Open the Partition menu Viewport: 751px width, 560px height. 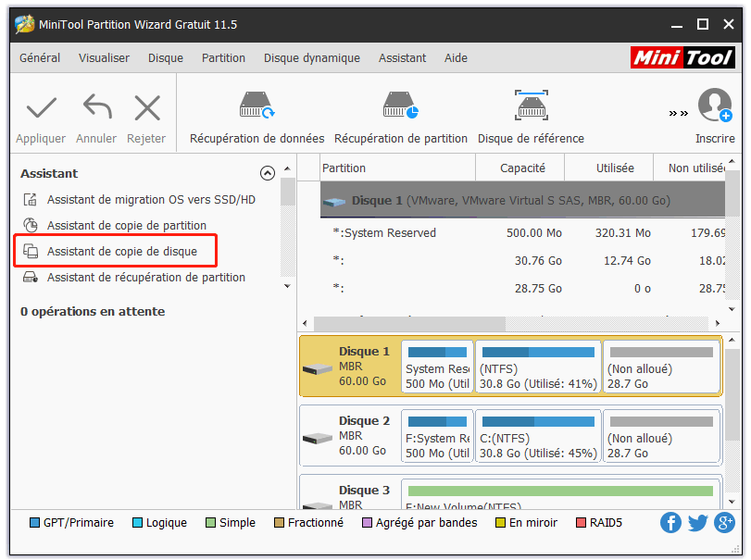click(223, 57)
